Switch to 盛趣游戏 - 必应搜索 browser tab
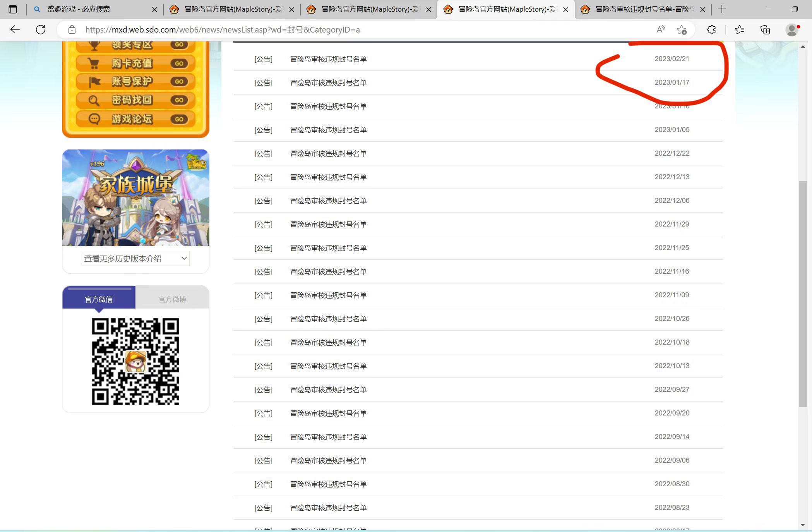 click(x=79, y=9)
